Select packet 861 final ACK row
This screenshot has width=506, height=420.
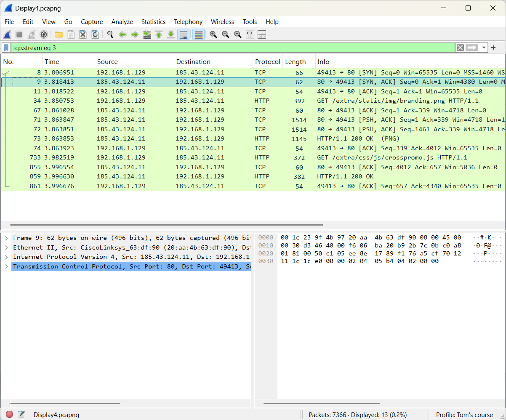pos(253,186)
